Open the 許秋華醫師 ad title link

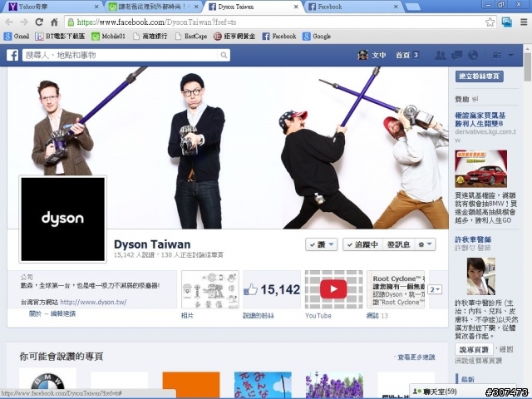click(x=473, y=239)
